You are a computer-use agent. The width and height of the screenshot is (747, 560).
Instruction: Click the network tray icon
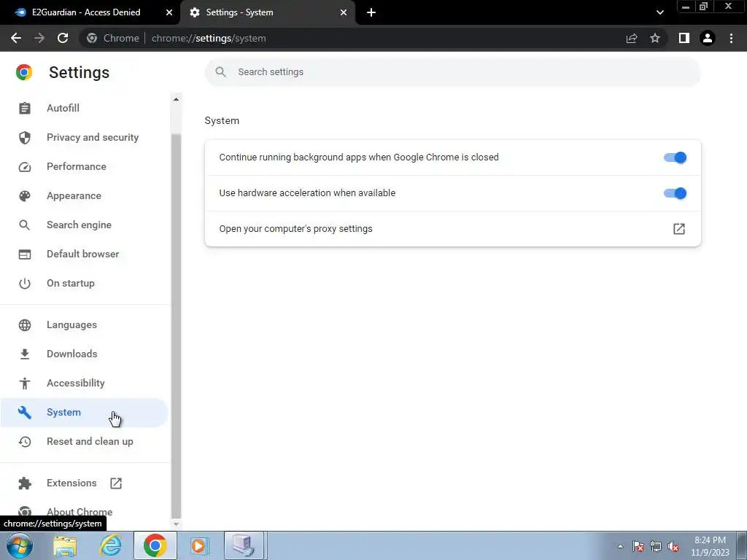click(x=656, y=546)
